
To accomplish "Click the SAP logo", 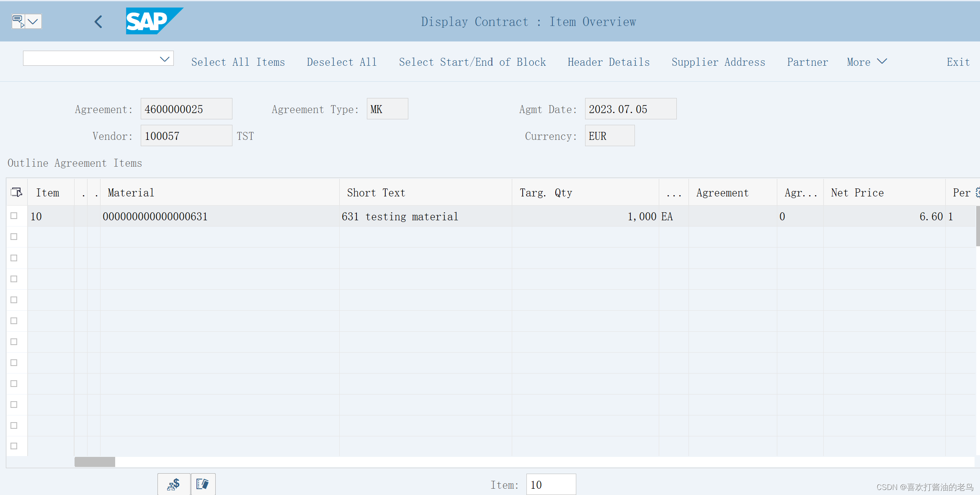I will [154, 21].
